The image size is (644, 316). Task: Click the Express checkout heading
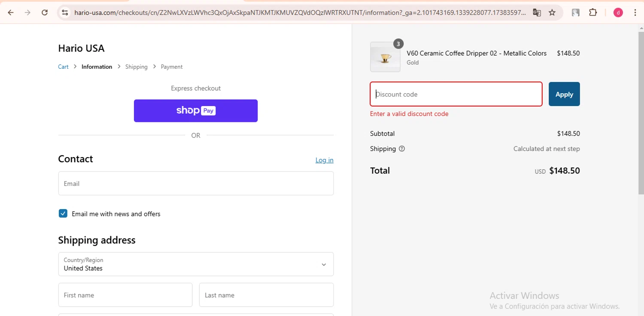pos(196,88)
